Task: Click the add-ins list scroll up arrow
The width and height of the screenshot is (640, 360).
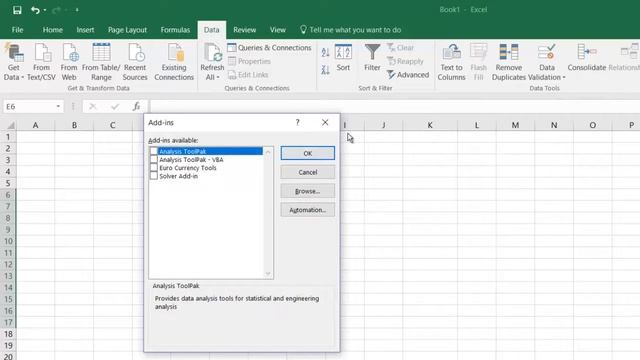Action: 268,152
